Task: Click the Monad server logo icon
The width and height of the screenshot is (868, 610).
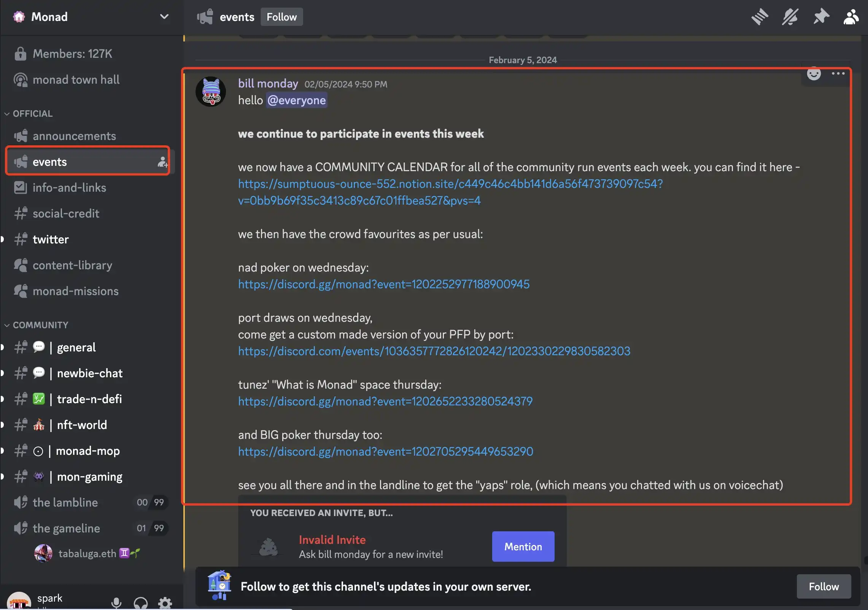Action: click(19, 17)
